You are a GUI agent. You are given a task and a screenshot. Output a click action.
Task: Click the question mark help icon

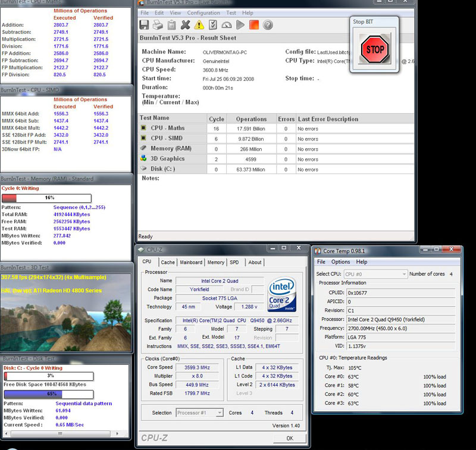click(268, 25)
